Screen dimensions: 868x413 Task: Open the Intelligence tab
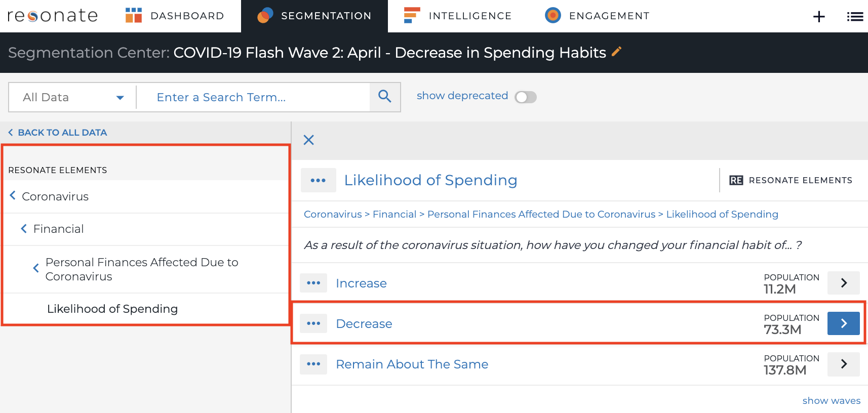click(458, 16)
